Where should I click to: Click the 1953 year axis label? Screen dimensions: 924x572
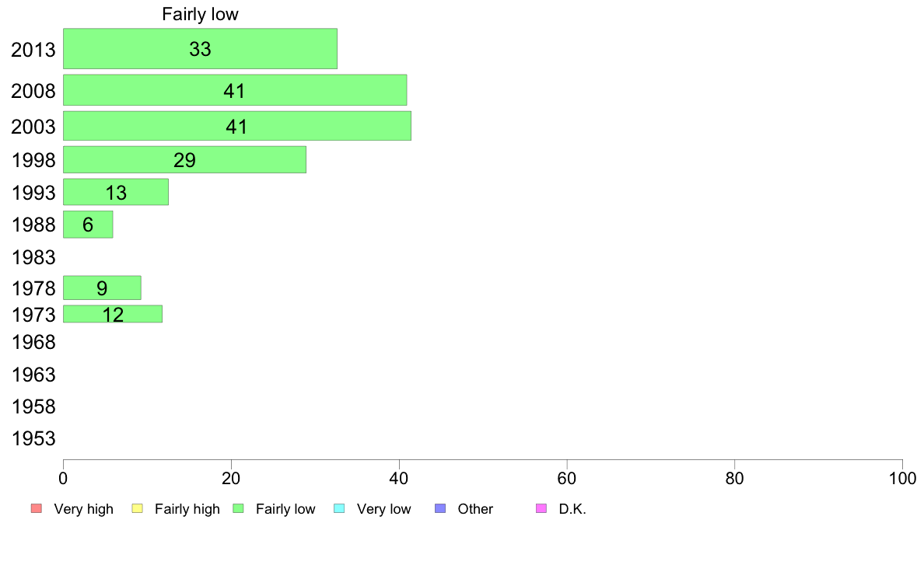(33, 438)
